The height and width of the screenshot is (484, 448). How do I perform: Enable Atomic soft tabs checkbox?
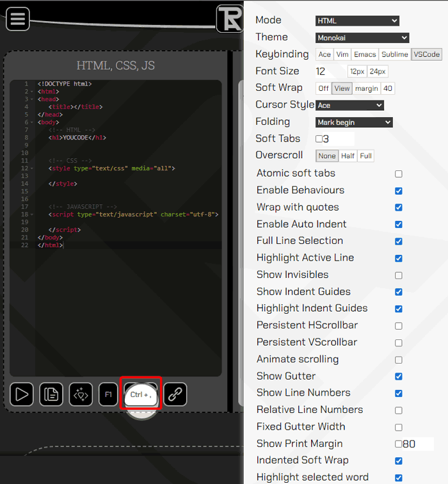(x=399, y=174)
